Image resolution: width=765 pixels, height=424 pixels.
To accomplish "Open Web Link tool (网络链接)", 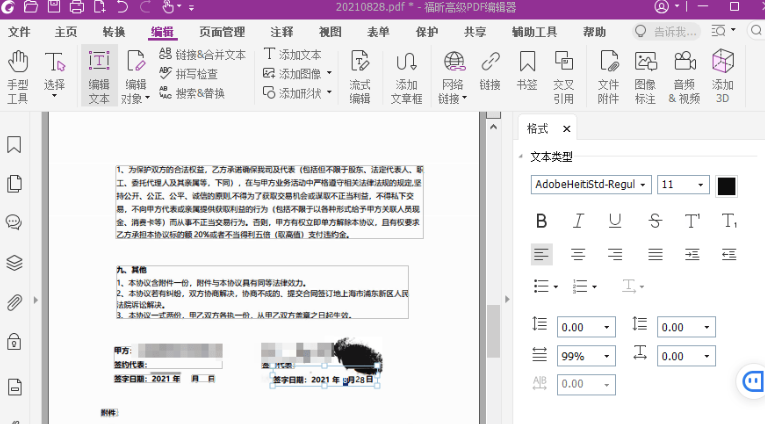I will (453, 77).
